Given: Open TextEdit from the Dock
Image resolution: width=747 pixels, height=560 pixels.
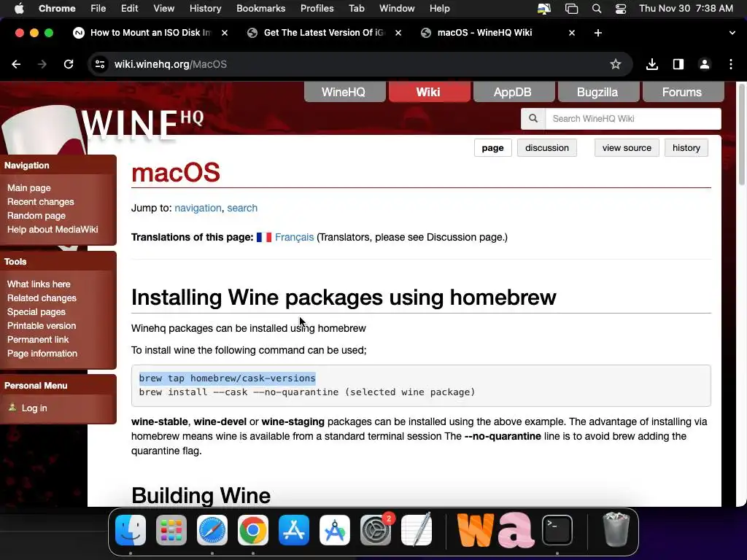Looking at the screenshot, I should 417,529.
